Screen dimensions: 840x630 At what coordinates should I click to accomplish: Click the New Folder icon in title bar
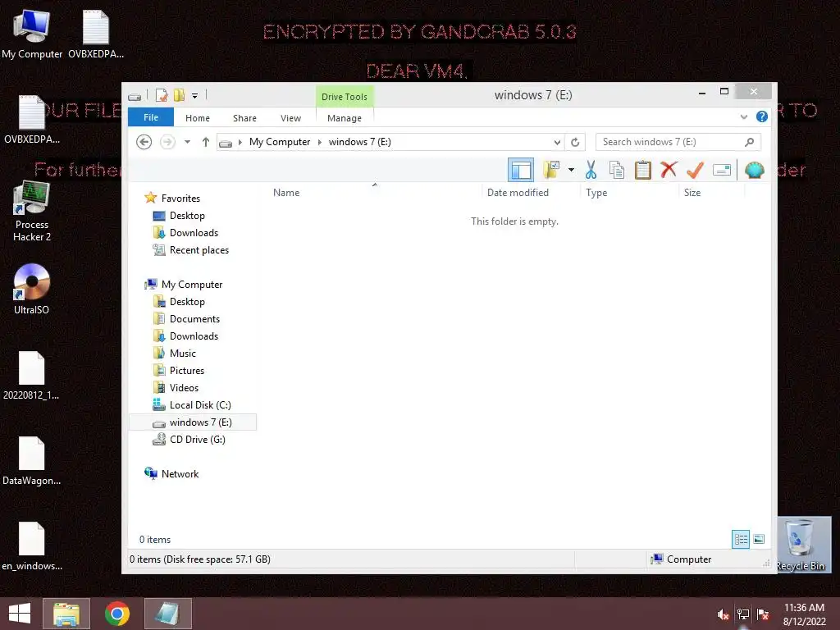[x=179, y=95]
